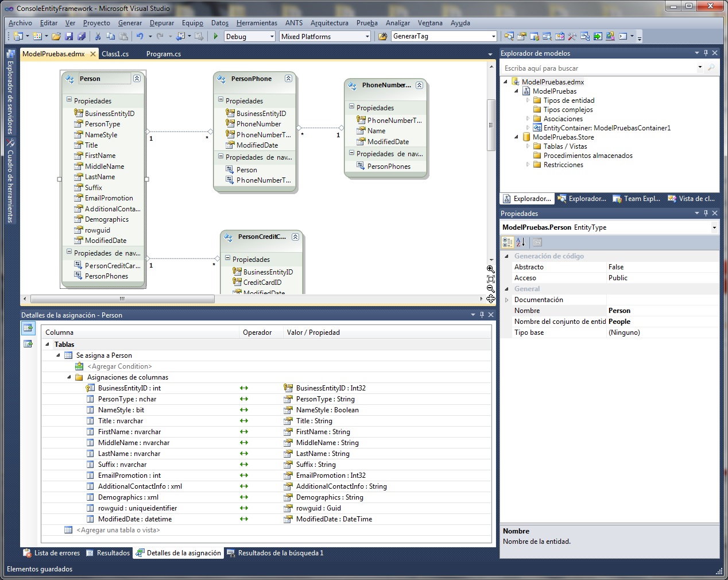Open the Debug configuration dropdown
This screenshot has height=580, width=728.
click(272, 36)
